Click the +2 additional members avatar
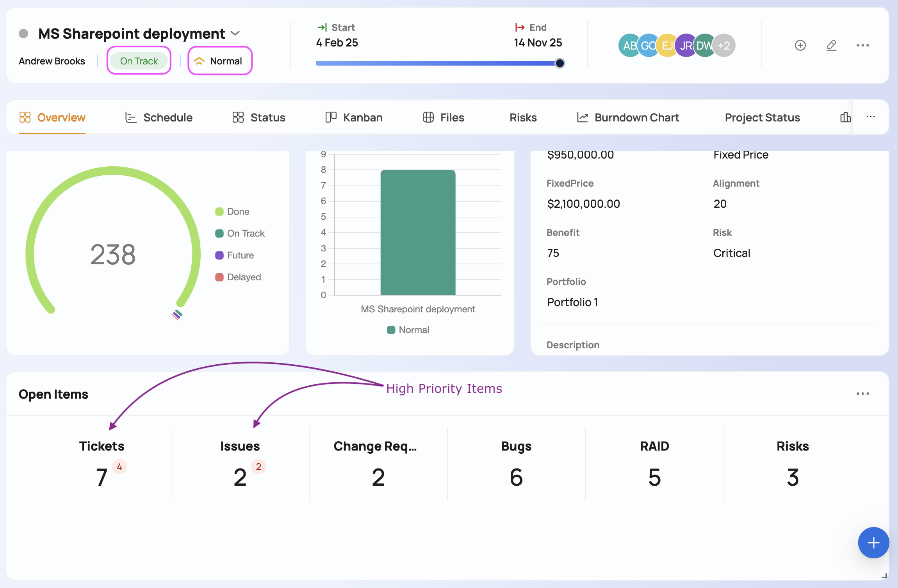The image size is (898, 588). pos(724,46)
